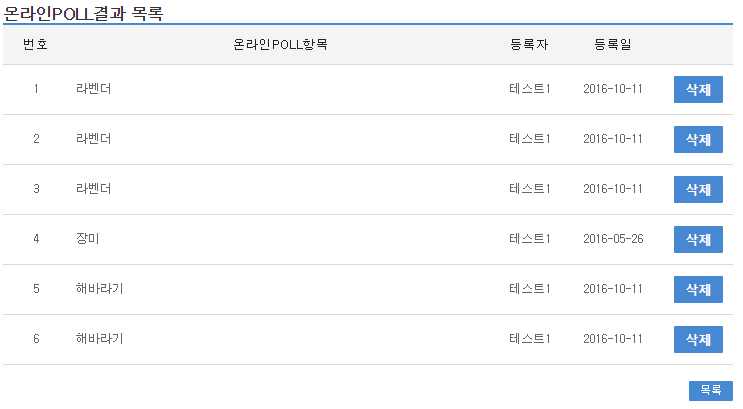Delete row 6 with its 삭제 button
Image resolution: width=743 pixels, height=409 pixels.
[x=698, y=339]
